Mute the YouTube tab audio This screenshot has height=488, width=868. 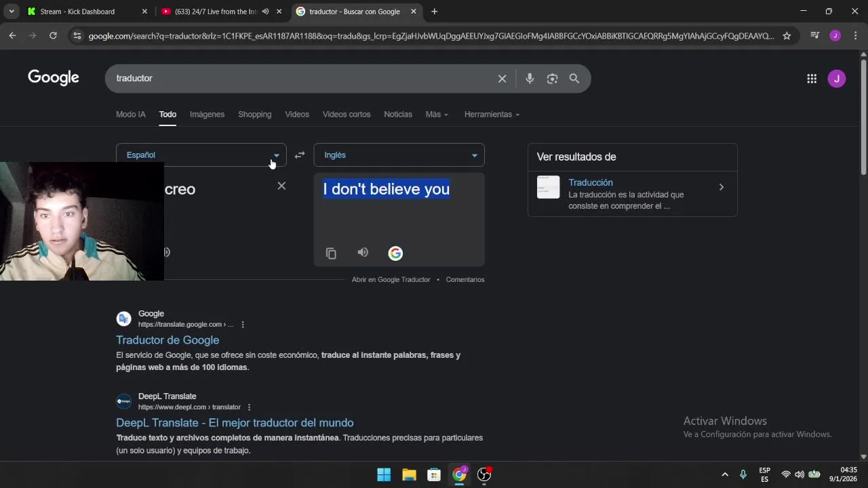point(265,12)
